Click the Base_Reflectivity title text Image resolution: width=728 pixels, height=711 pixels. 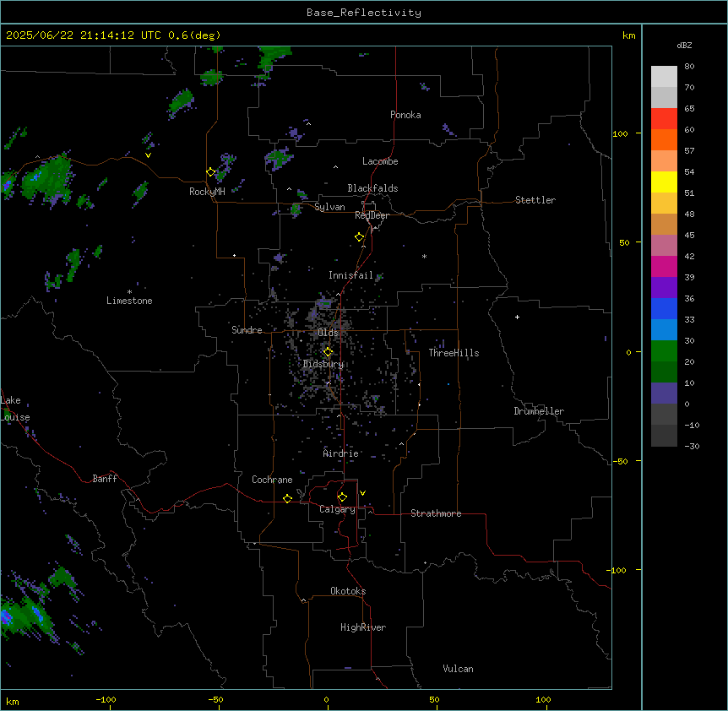click(364, 13)
